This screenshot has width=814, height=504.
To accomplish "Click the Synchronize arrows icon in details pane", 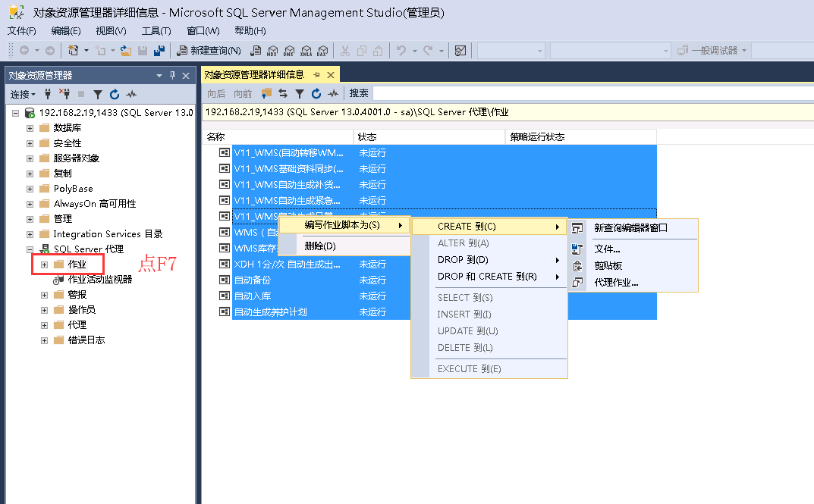I will pyautogui.click(x=283, y=92).
